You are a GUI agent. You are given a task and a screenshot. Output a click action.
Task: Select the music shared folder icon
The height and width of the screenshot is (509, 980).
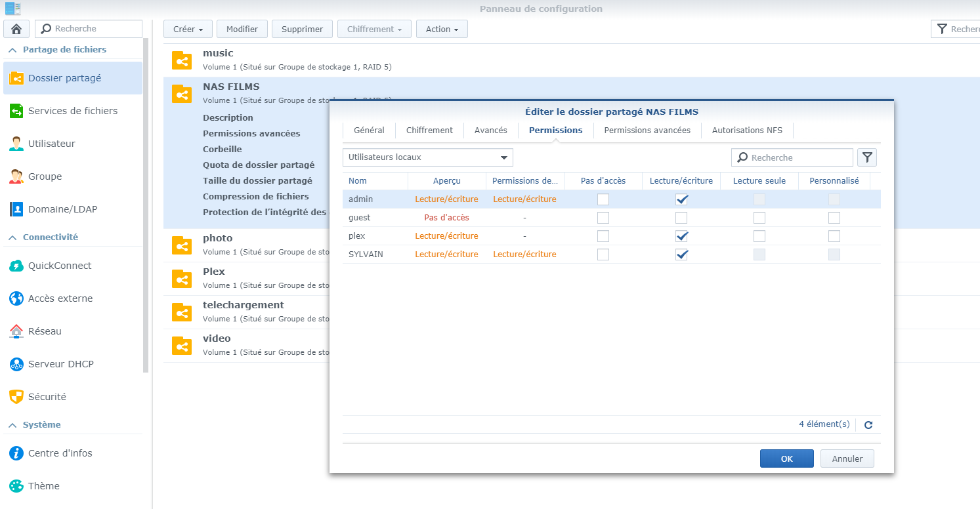[181, 60]
